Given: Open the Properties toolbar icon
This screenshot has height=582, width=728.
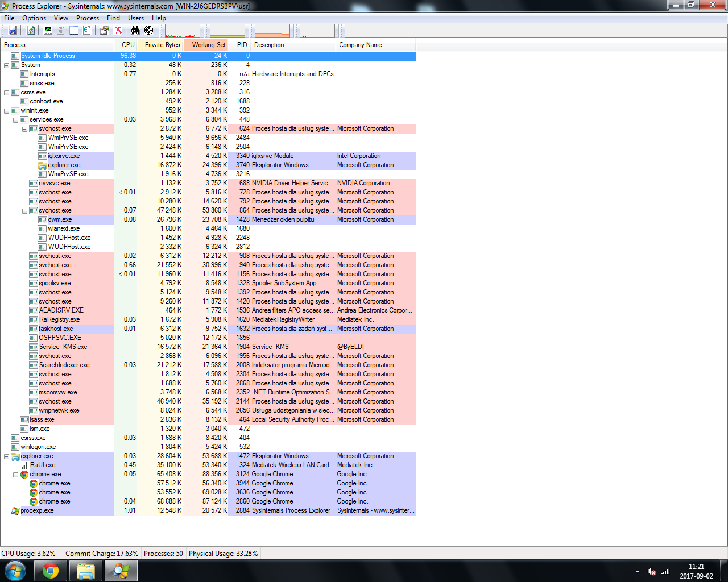Looking at the screenshot, I should pyautogui.click(x=105, y=30).
